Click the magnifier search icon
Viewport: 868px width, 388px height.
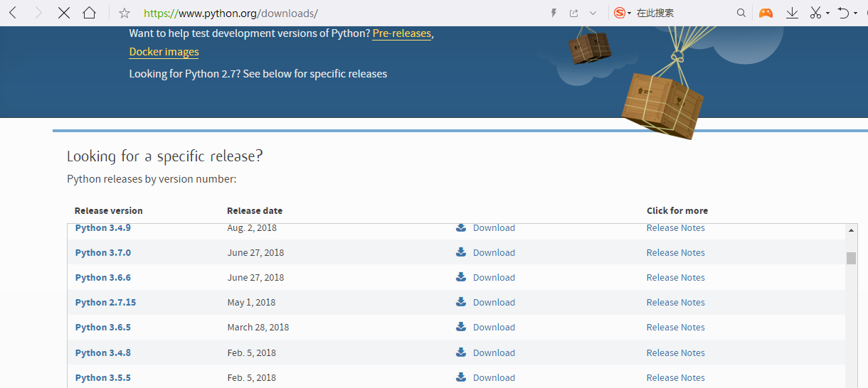point(741,13)
